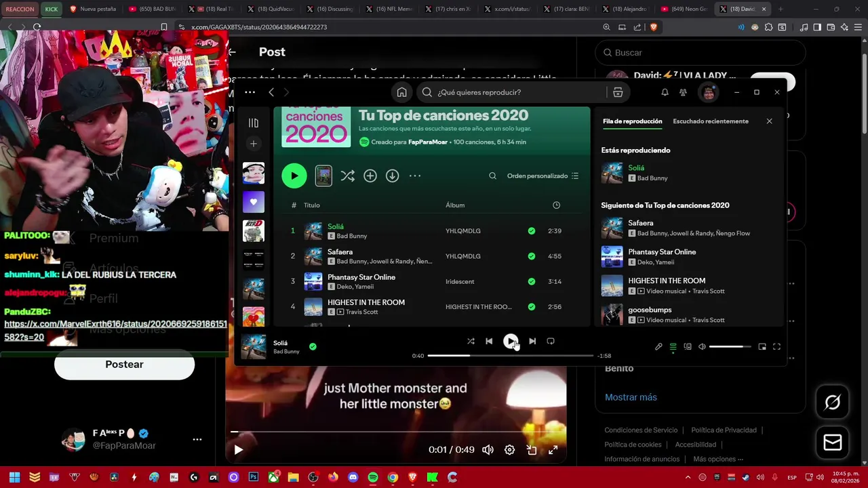Mute Spotify with speaker icon

[x=702, y=346]
